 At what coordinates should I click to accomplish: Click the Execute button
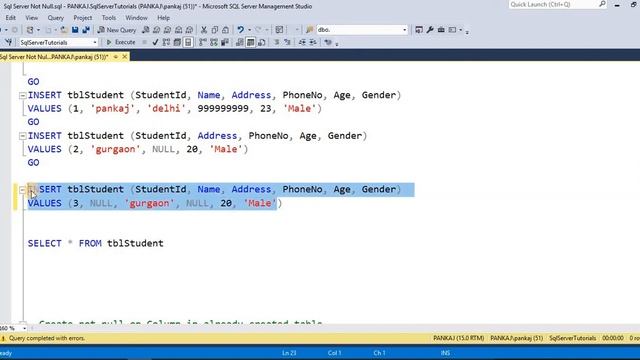121,42
